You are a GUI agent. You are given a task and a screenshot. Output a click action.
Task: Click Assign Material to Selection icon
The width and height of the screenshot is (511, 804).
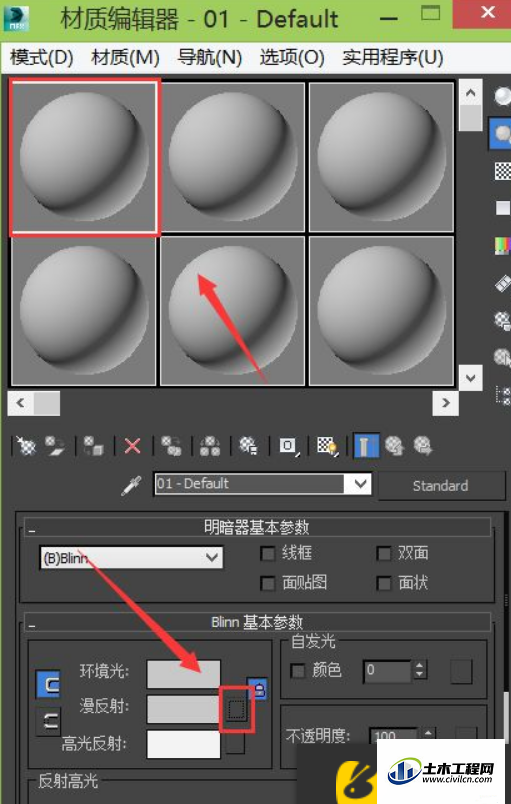[x=94, y=446]
